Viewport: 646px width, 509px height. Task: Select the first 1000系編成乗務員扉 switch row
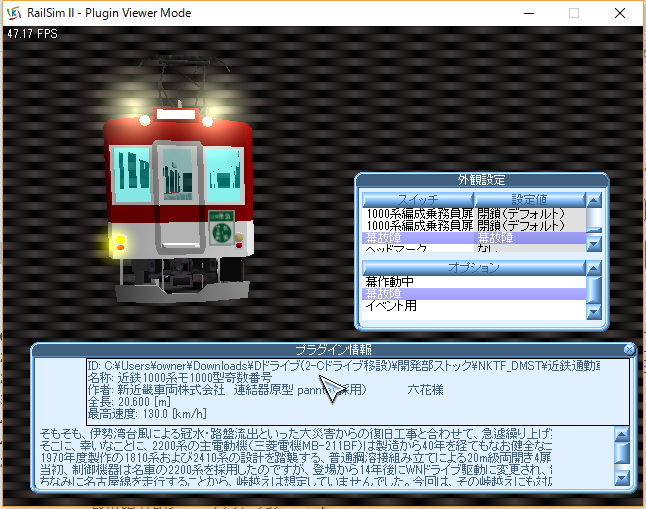coord(474,214)
